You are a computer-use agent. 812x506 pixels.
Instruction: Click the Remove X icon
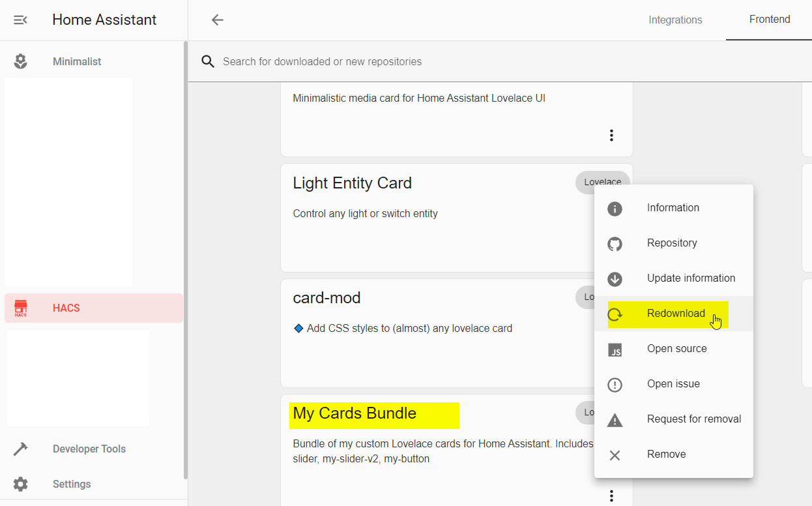tap(615, 455)
